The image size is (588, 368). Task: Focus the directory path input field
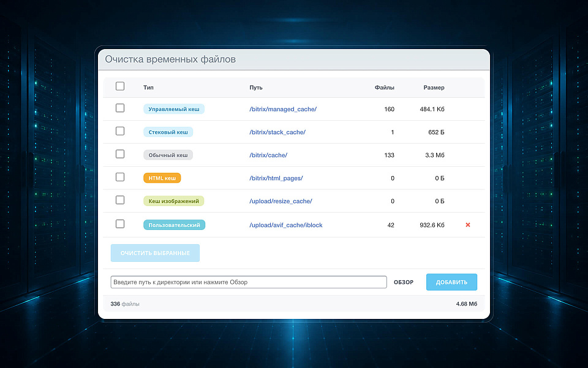tap(249, 282)
